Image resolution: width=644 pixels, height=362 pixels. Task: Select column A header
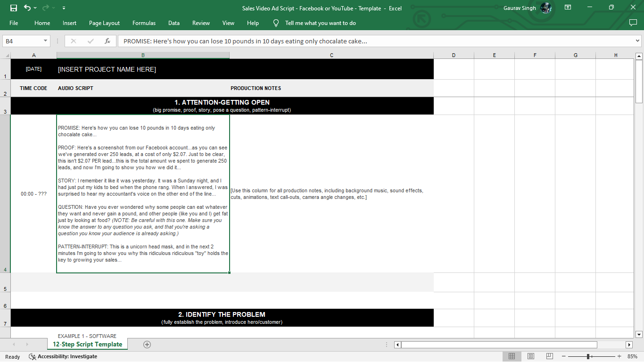pos(33,55)
